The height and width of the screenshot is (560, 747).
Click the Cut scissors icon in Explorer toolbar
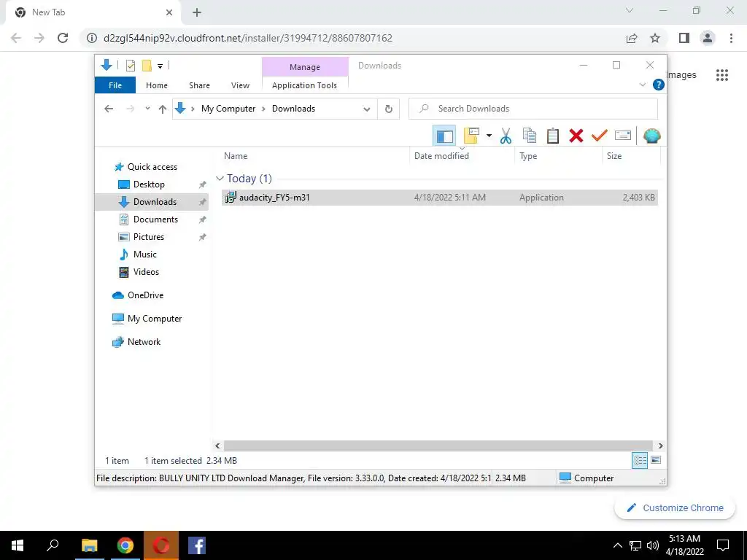click(x=506, y=136)
